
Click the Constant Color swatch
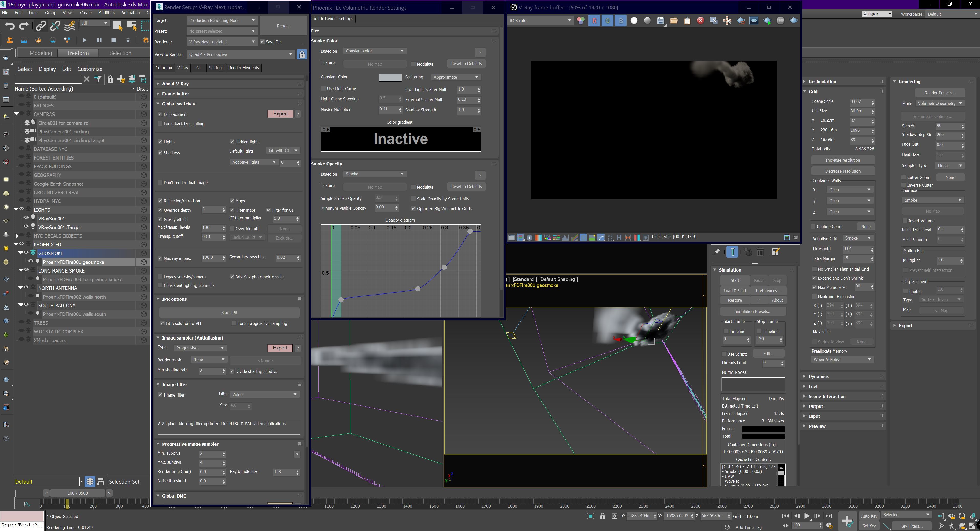(390, 77)
